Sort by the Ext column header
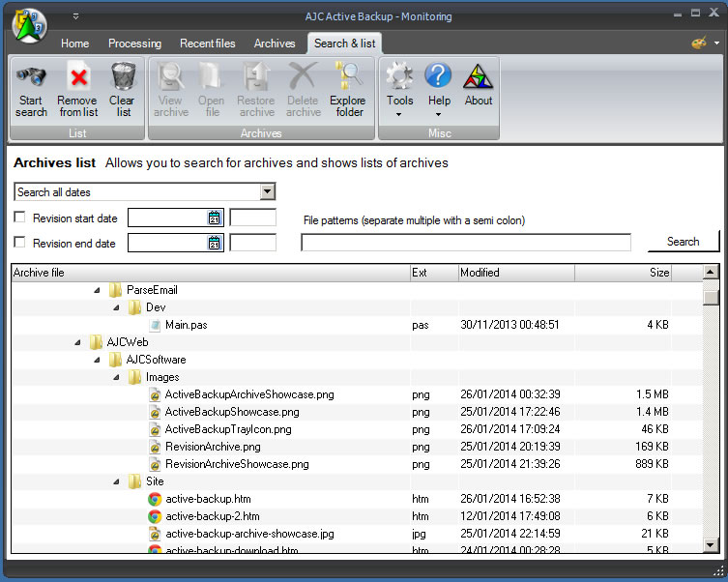The image size is (728, 582). (x=434, y=273)
